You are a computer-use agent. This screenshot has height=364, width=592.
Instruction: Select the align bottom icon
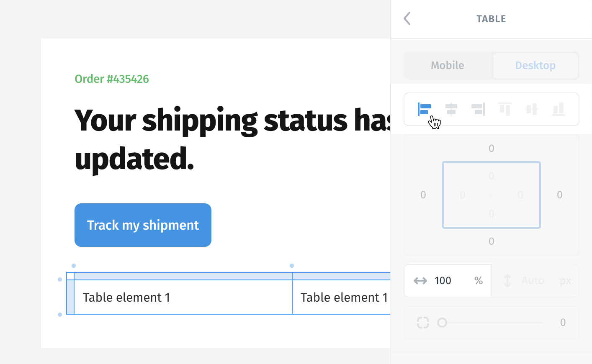559,109
